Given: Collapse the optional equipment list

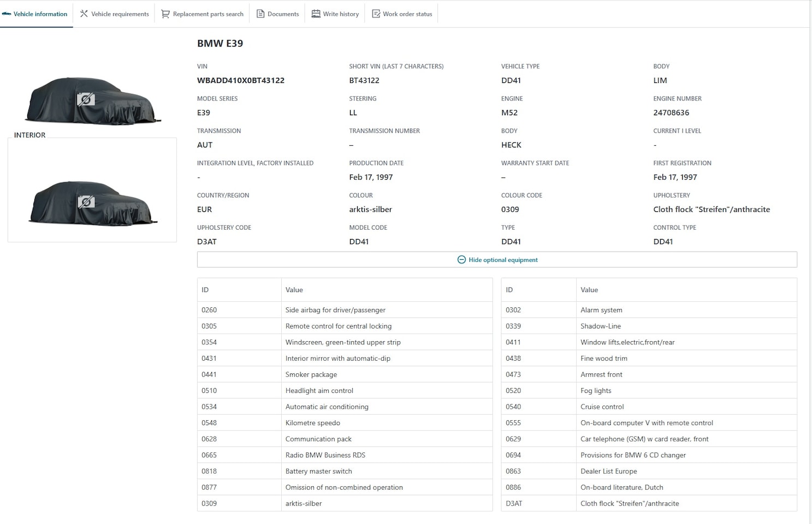Looking at the screenshot, I should point(502,260).
